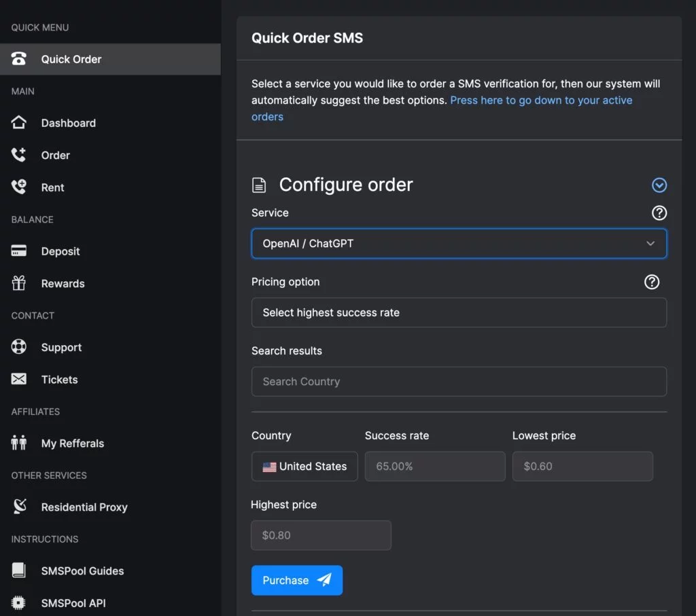Click the Dashboard house icon
This screenshot has height=616, width=696.
point(19,123)
